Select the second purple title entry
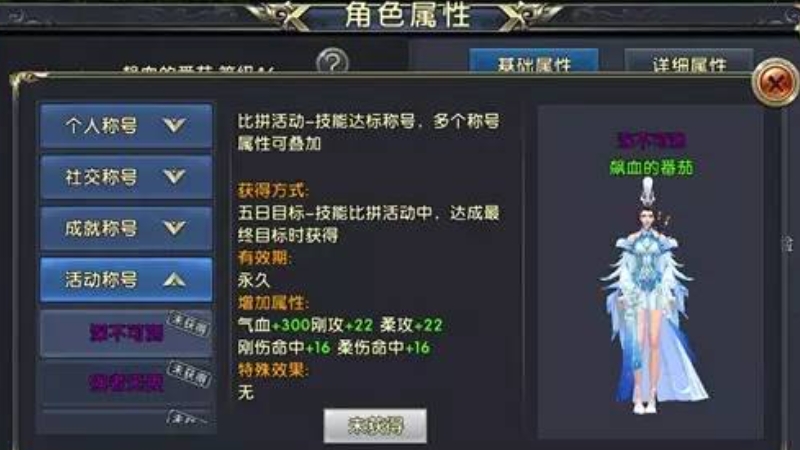The height and width of the screenshot is (450, 800). click(126, 383)
